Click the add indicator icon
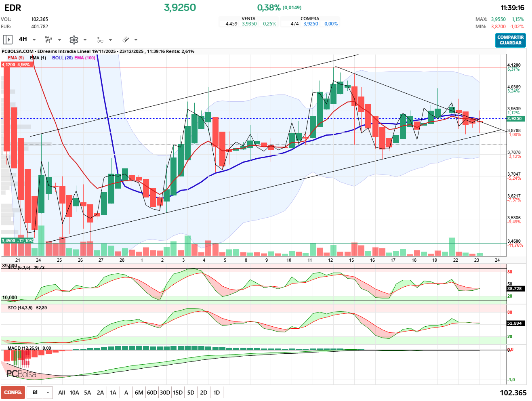This screenshot has height=401, width=532. [100, 40]
